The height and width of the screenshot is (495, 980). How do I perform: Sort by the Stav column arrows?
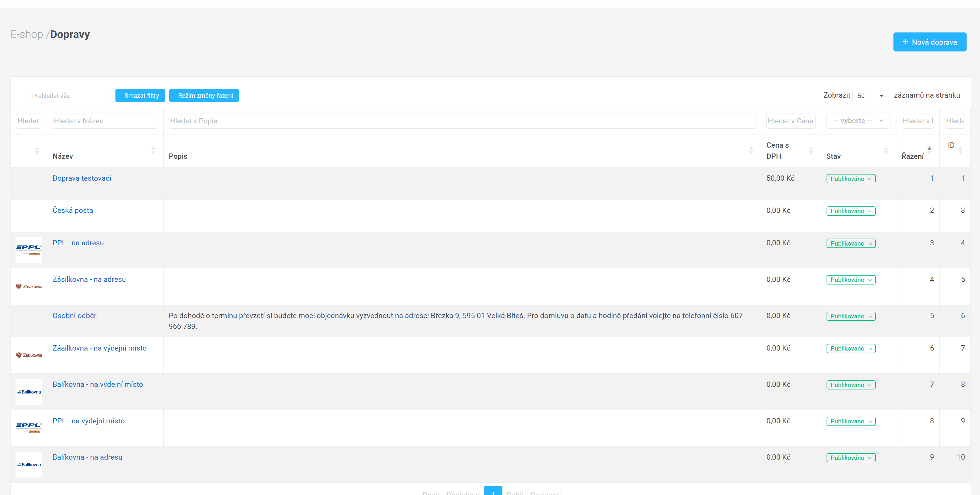(x=886, y=151)
